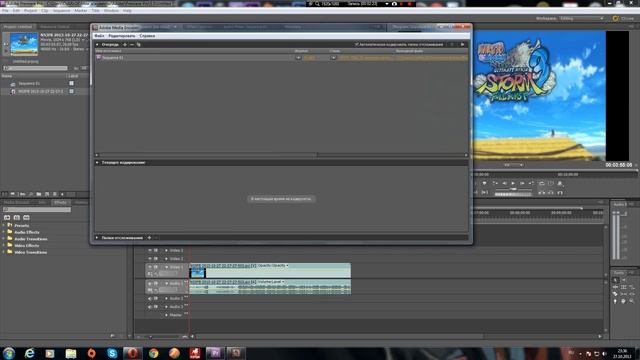Toggle Video 2 track eye visibility
This screenshot has width=640, height=360.
[150, 258]
